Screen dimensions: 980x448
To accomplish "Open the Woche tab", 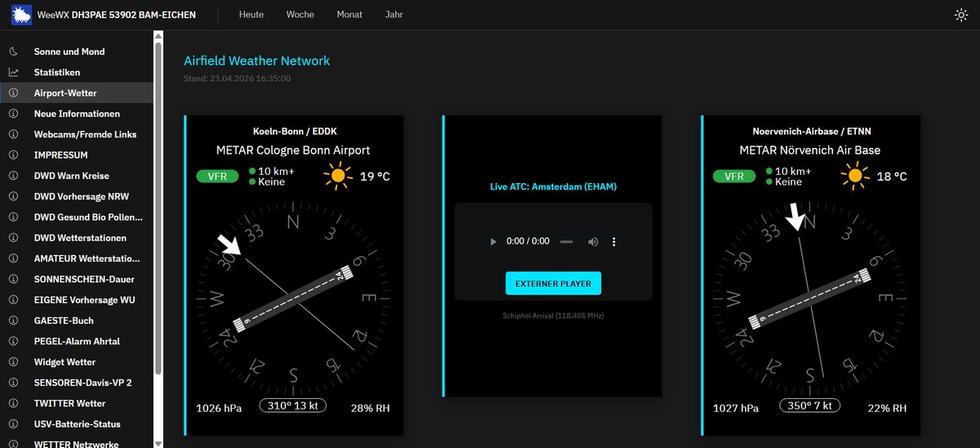I will 301,15.
